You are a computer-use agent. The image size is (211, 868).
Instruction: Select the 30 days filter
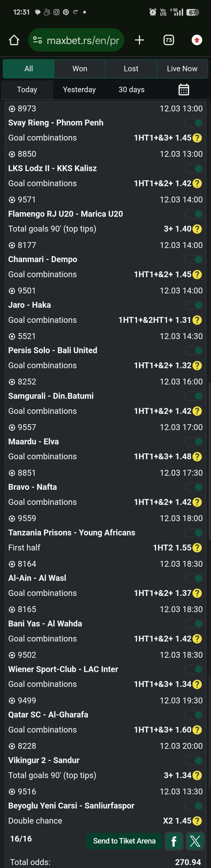tap(131, 90)
